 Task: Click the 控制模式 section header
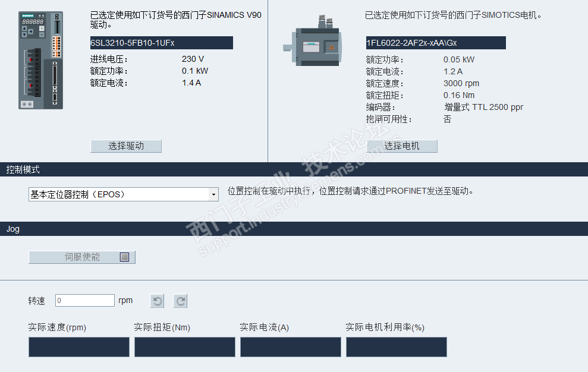[294, 169]
